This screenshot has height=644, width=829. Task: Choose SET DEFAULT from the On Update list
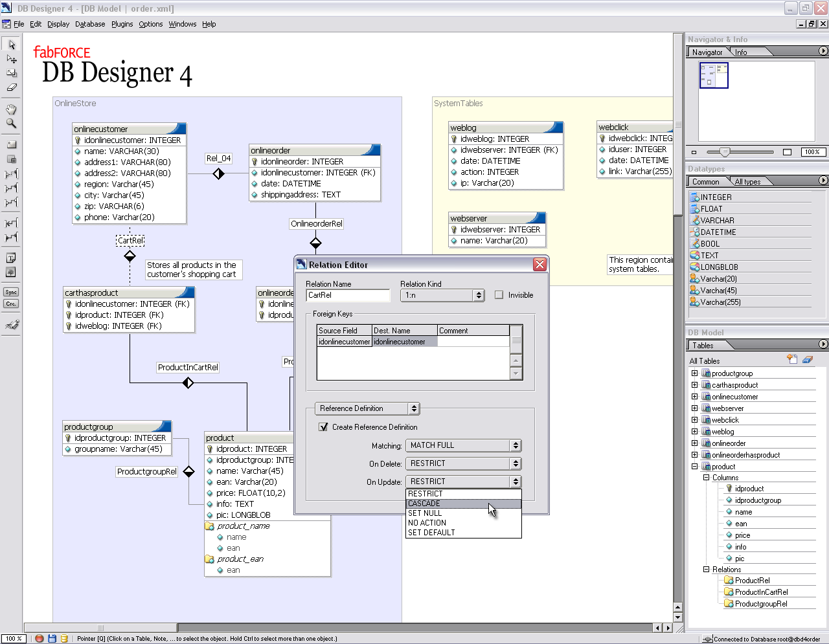[x=463, y=533]
